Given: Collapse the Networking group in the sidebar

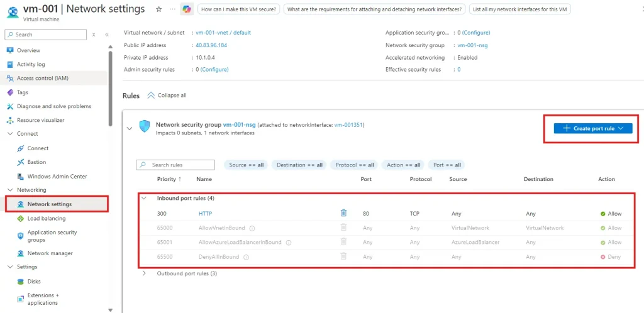Looking at the screenshot, I should [10, 190].
